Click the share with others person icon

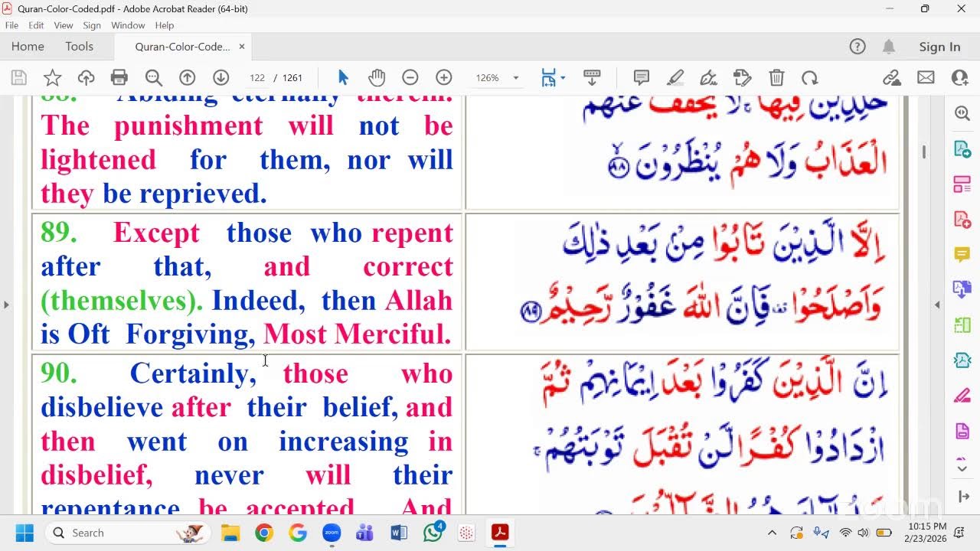click(960, 77)
